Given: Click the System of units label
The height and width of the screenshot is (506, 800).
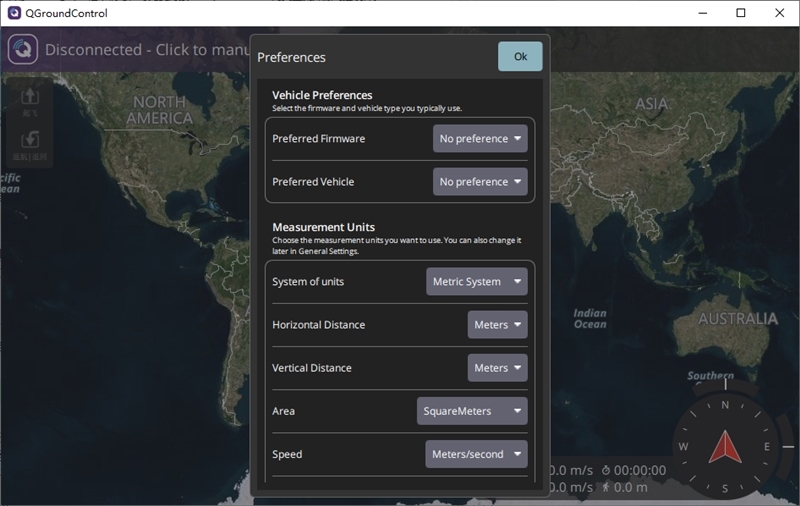Looking at the screenshot, I should tap(308, 282).
